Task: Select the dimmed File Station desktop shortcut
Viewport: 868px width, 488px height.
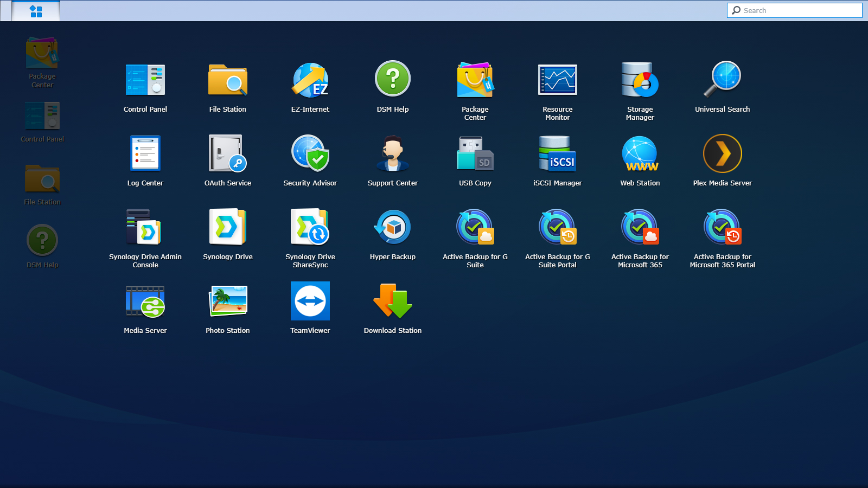Action: 42,184
